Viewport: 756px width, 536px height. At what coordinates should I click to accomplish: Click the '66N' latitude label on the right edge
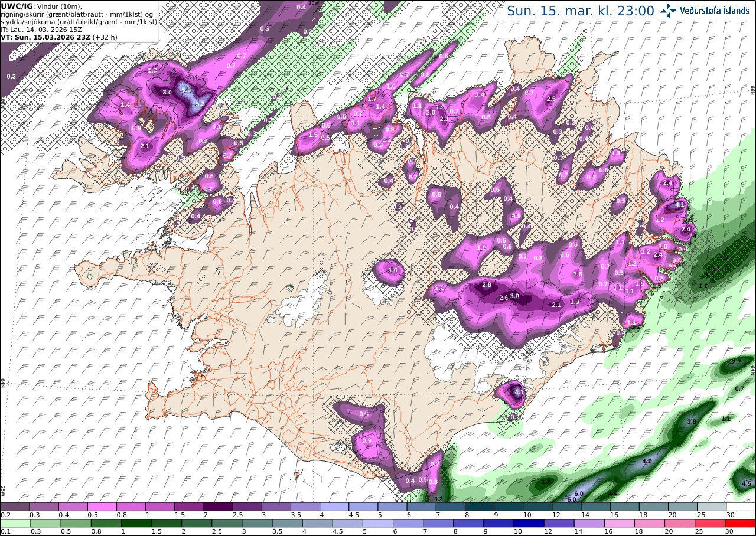click(753, 89)
